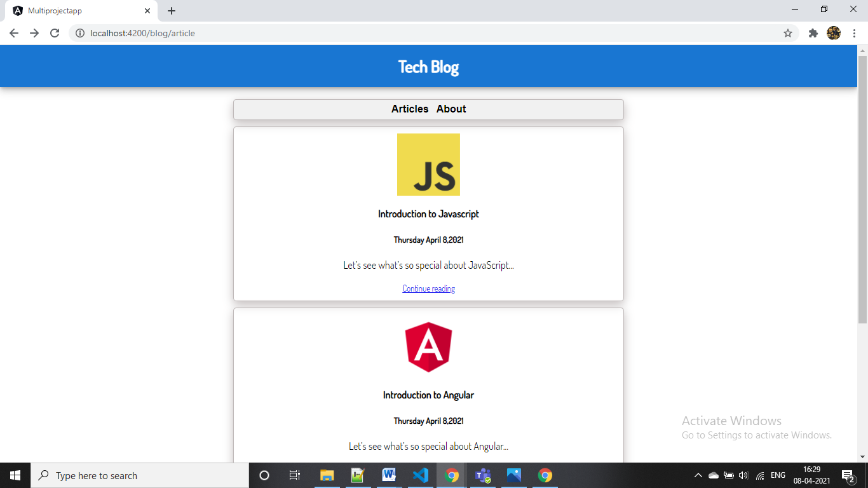Open File Explorer from the taskbar
Viewport: 868px width, 488px height.
(x=327, y=475)
